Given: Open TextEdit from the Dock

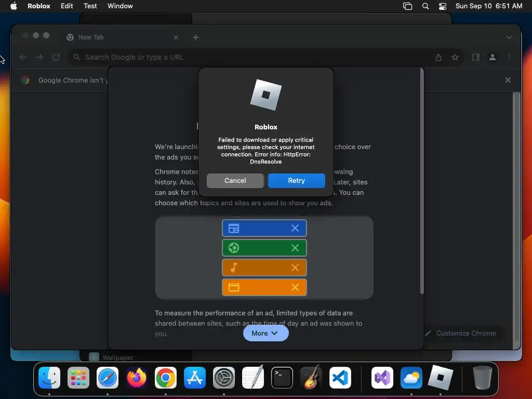Looking at the screenshot, I should (x=253, y=377).
